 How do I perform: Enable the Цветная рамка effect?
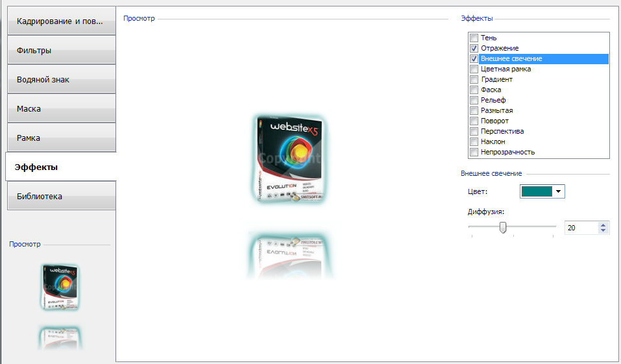[x=474, y=69]
